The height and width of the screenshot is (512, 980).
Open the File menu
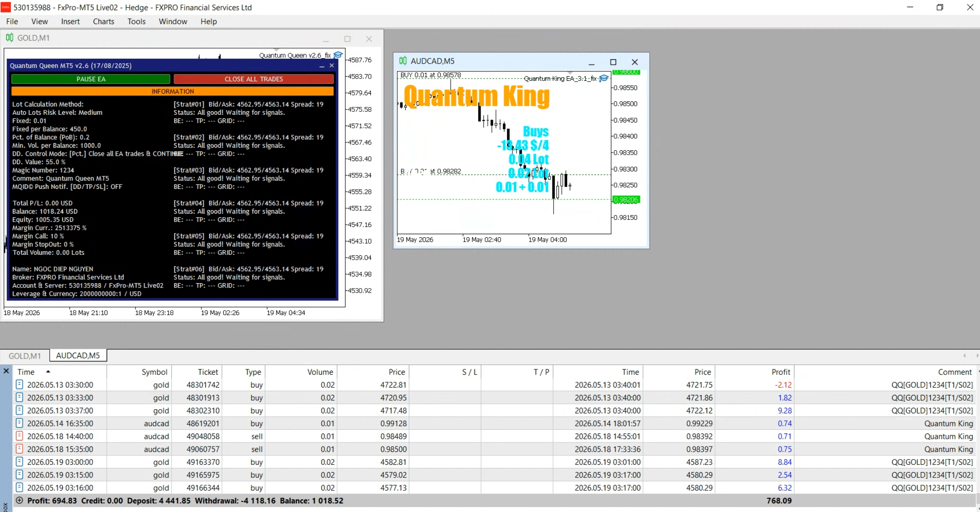[x=12, y=22]
